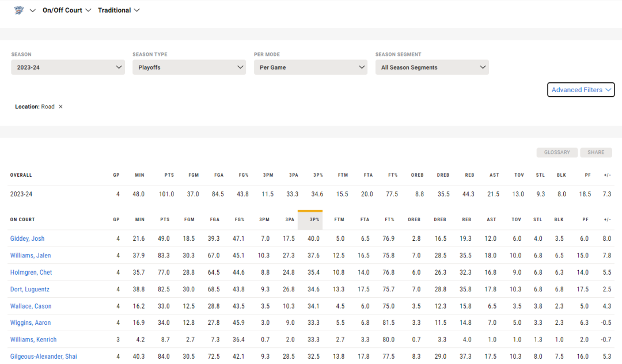
Task: Open Williams, Jalen player link
Action: (31, 255)
